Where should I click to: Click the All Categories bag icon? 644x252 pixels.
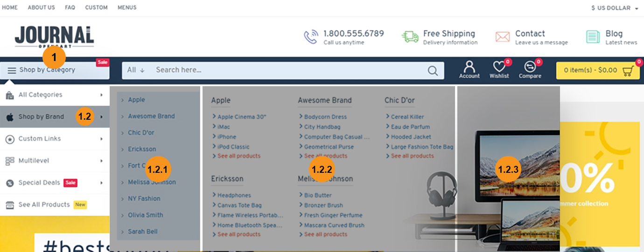point(9,95)
